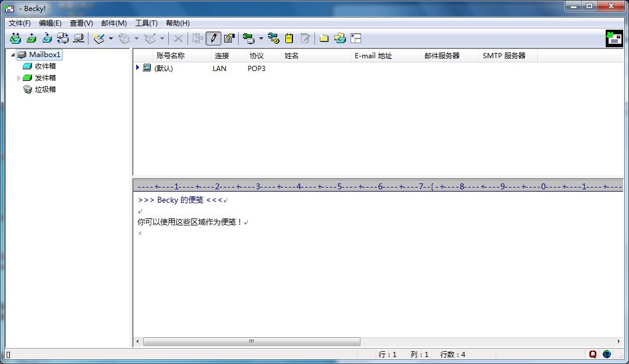Image resolution: width=629 pixels, height=364 pixels.
Task: Open the compose message dropdown arrow
Action: 111,38
